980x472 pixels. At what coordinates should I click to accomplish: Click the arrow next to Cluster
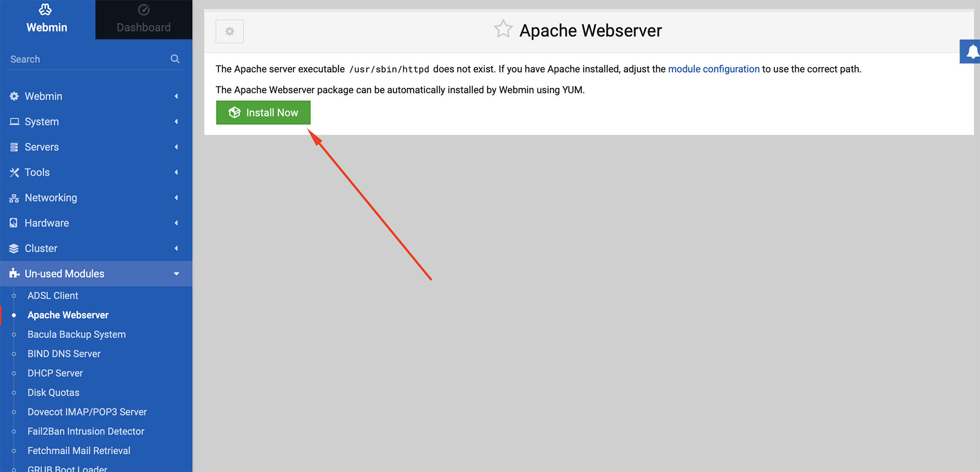[176, 248]
